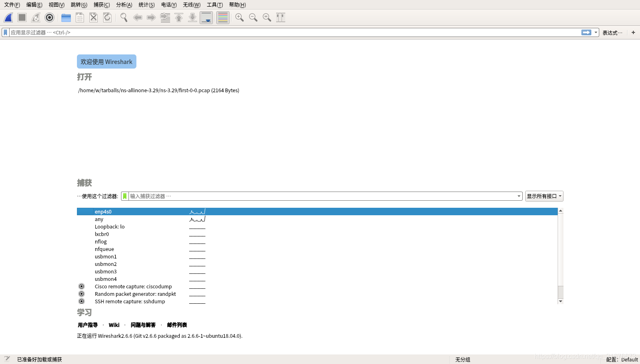Open the 工具(T) menu
The width and height of the screenshot is (640, 364).
215,5
